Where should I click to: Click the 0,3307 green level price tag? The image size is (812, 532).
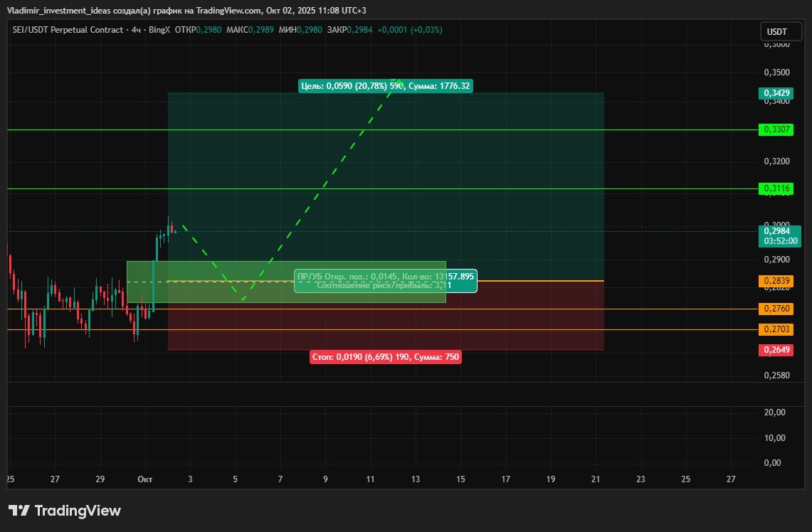tap(776, 129)
